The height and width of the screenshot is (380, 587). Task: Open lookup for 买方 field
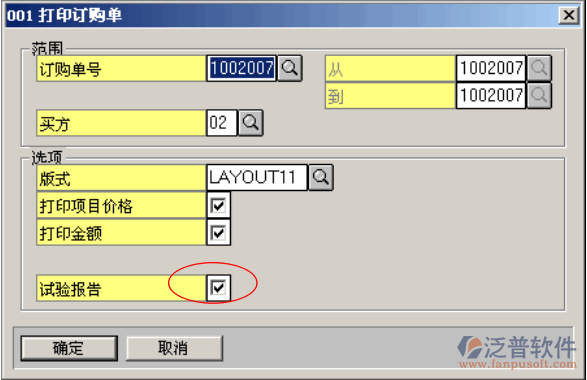250,123
